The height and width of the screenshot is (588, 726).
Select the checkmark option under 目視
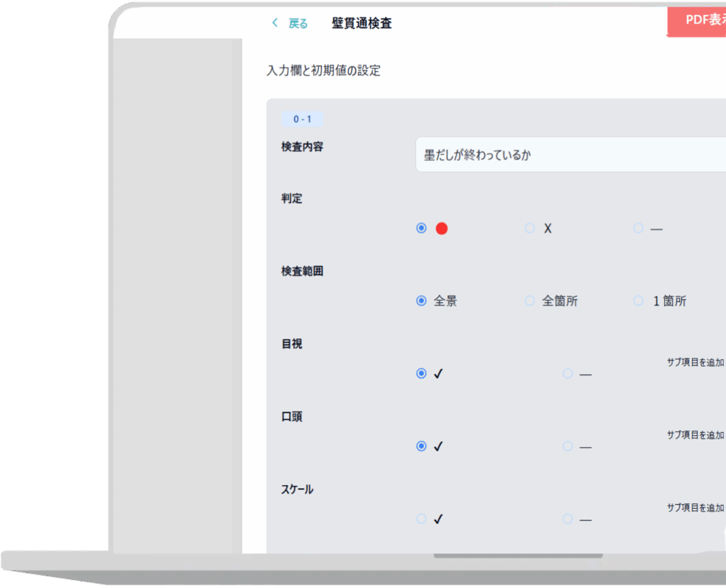point(421,373)
